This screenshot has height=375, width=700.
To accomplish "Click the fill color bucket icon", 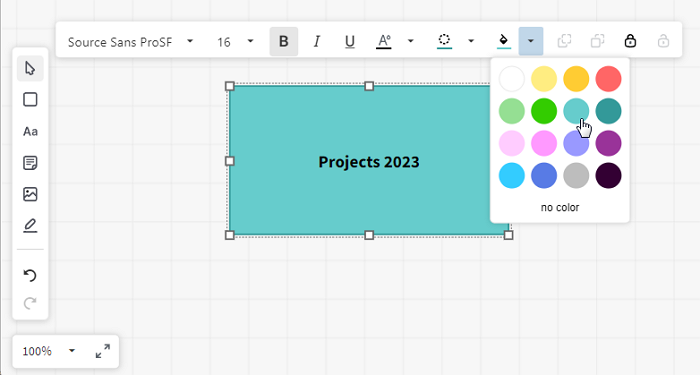I will pyautogui.click(x=504, y=41).
